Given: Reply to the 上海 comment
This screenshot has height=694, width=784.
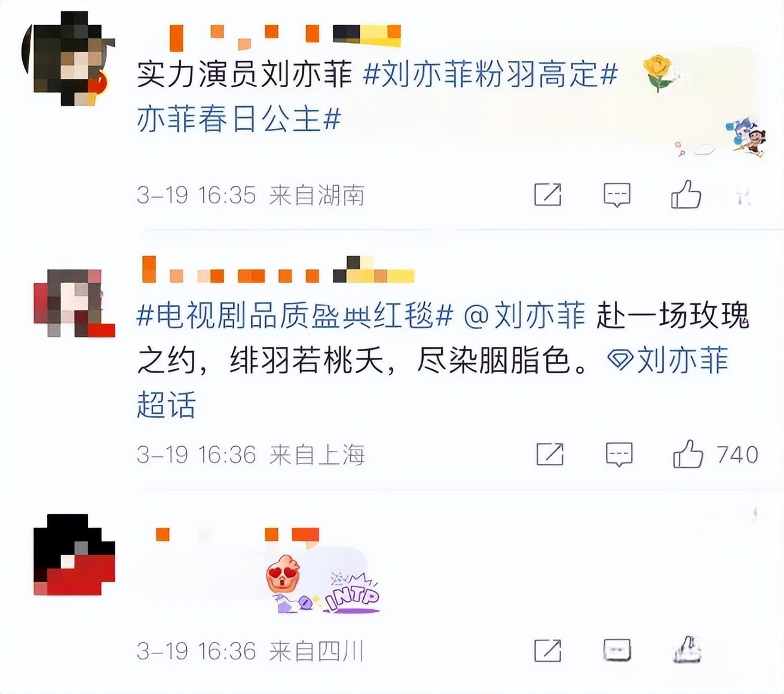Looking at the screenshot, I should 619,455.
